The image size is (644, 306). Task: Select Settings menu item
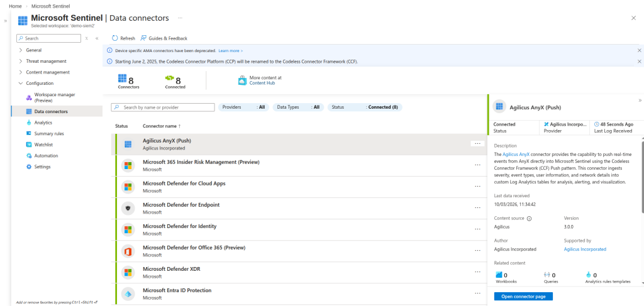pos(42,167)
